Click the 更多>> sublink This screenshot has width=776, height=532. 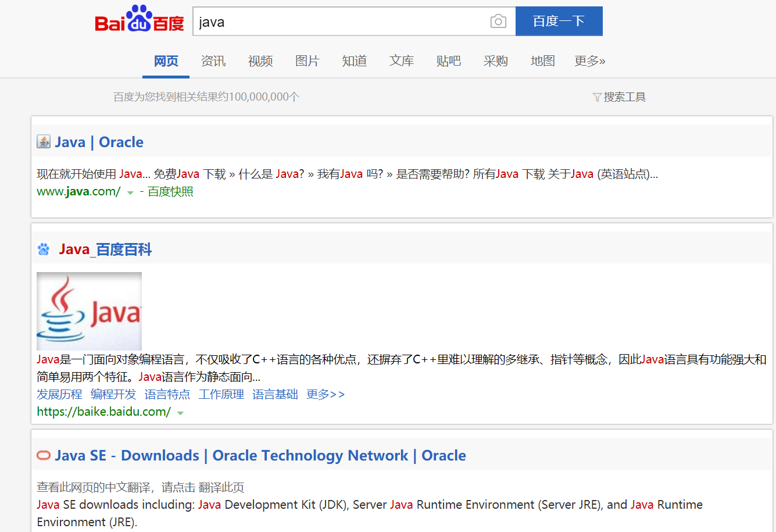326,394
